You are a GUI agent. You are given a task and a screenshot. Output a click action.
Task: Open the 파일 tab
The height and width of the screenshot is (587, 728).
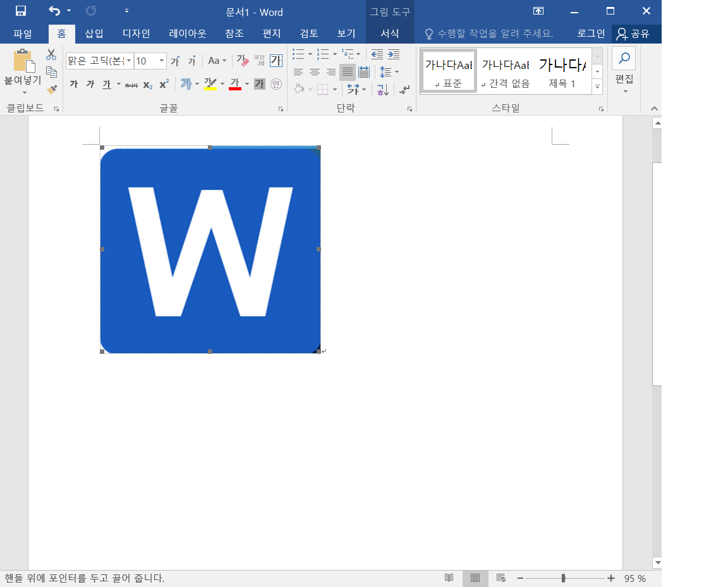(22, 33)
